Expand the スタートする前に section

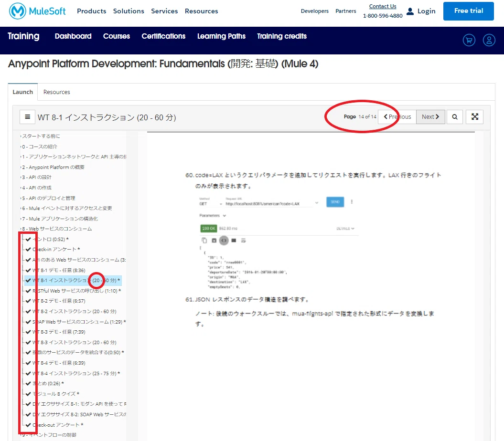pyautogui.click(x=41, y=136)
